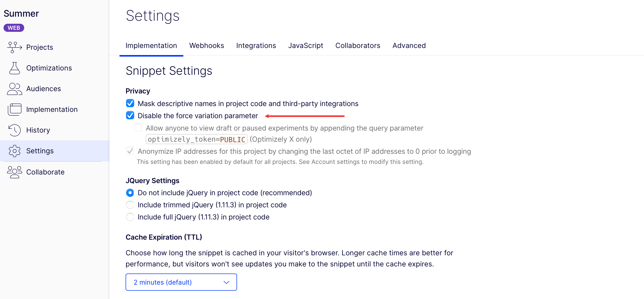Viewport: 644px width, 299px height.
Task: Select Include trimmed jQuery radio button
Action: pyautogui.click(x=130, y=205)
